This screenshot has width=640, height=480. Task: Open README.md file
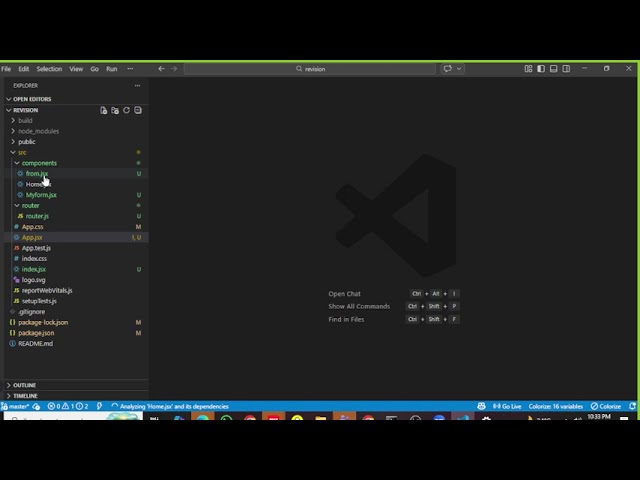76,343
